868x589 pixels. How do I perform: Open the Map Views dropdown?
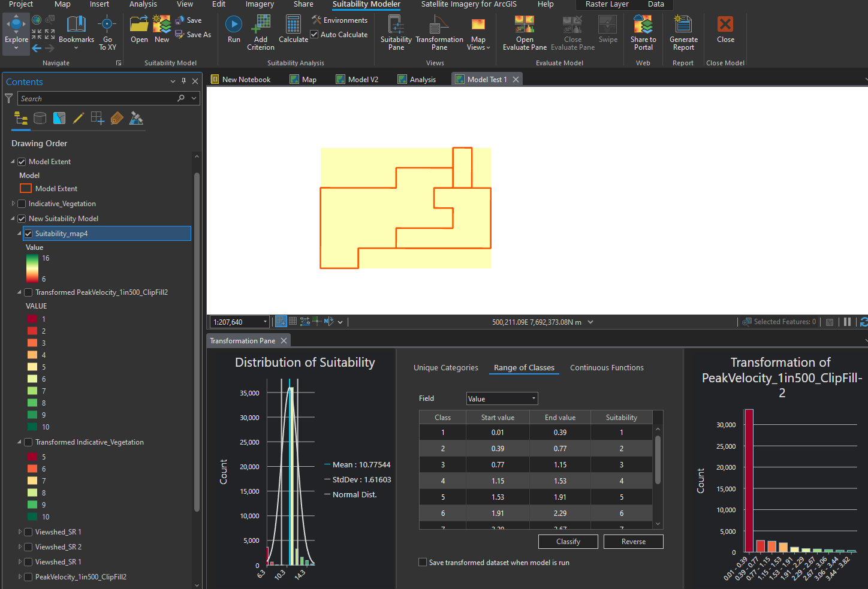pyautogui.click(x=478, y=33)
